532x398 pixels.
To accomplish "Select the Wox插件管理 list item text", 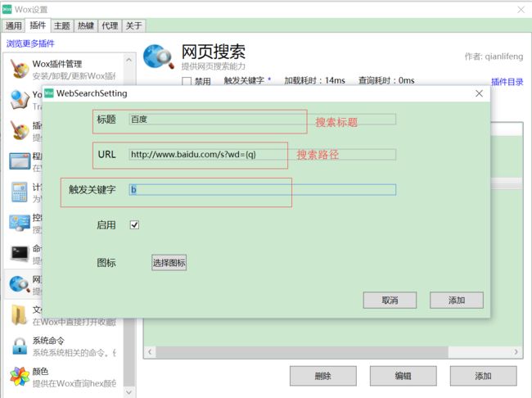I will [x=57, y=64].
